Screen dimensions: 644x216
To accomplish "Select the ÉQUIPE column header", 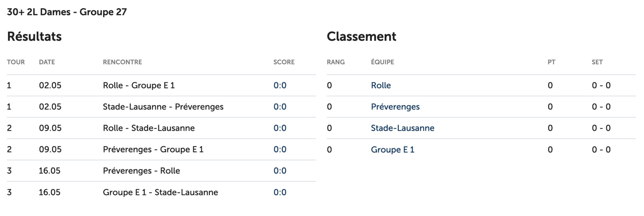I will 382,62.
